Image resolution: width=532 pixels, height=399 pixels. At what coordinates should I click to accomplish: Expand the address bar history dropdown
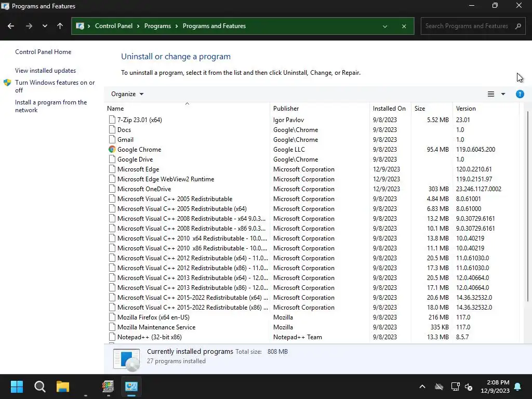385,26
